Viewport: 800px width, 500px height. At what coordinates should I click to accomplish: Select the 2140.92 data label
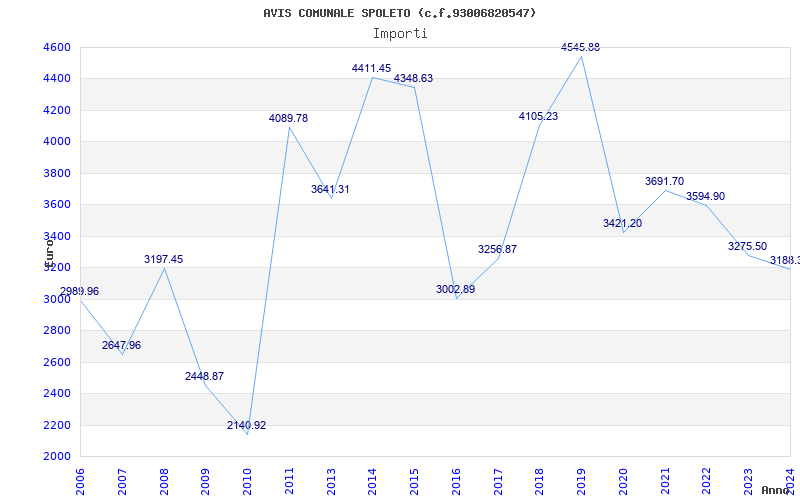(x=246, y=426)
